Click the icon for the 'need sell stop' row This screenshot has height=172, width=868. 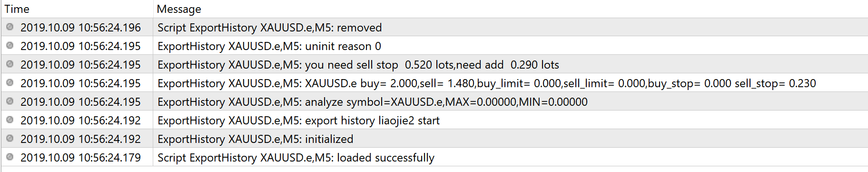pos(10,64)
